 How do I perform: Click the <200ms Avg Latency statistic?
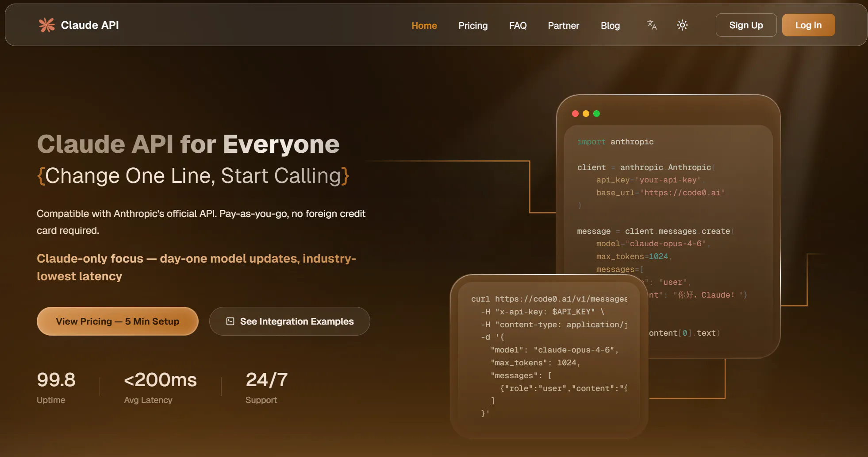coord(160,387)
